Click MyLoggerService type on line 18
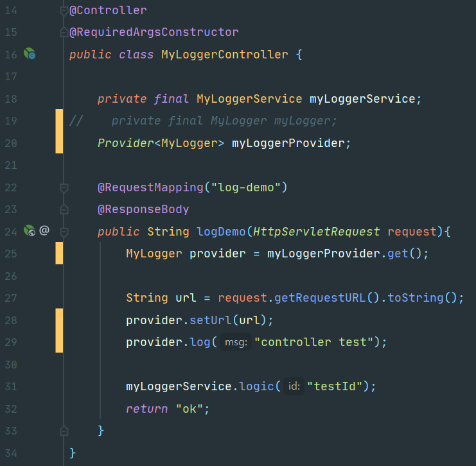Viewport: 476px width, 466px height. click(x=249, y=99)
